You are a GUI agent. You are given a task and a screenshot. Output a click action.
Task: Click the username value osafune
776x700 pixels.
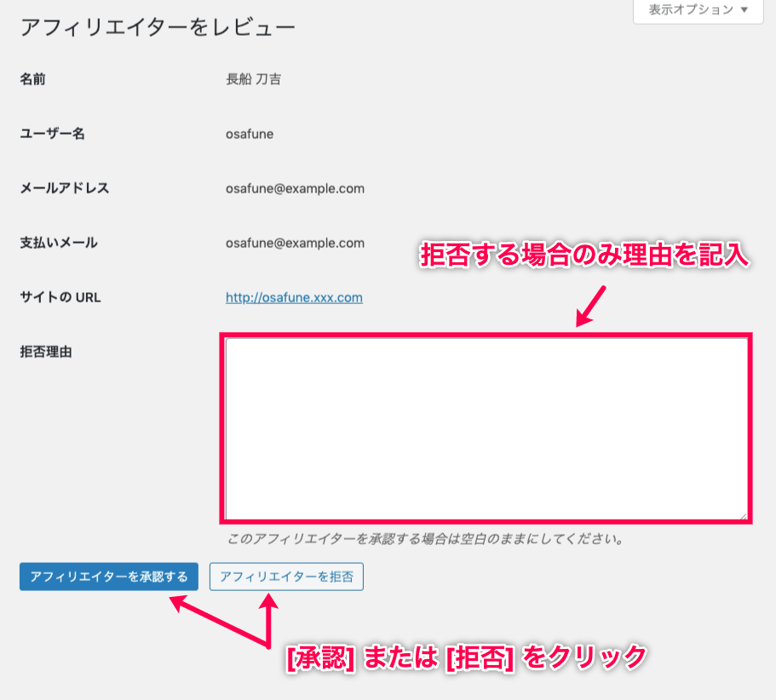tap(250, 134)
